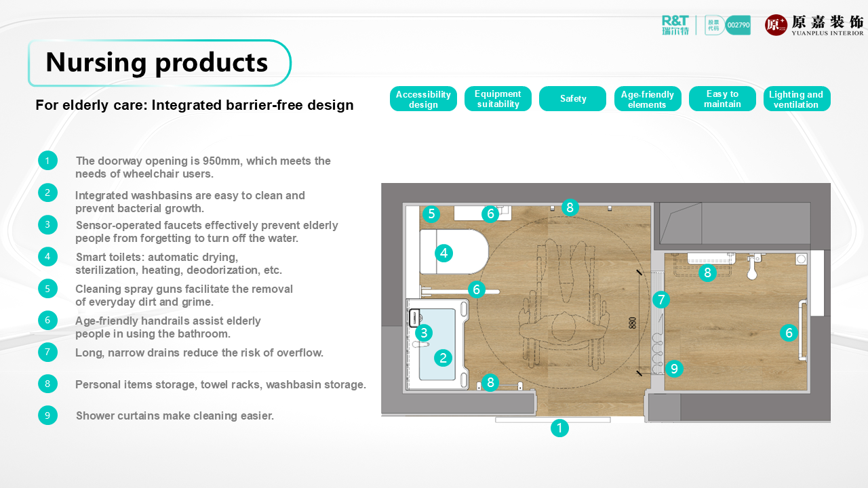Click floor plan marker 4 on the toilet
The image size is (868, 488).
click(x=443, y=253)
